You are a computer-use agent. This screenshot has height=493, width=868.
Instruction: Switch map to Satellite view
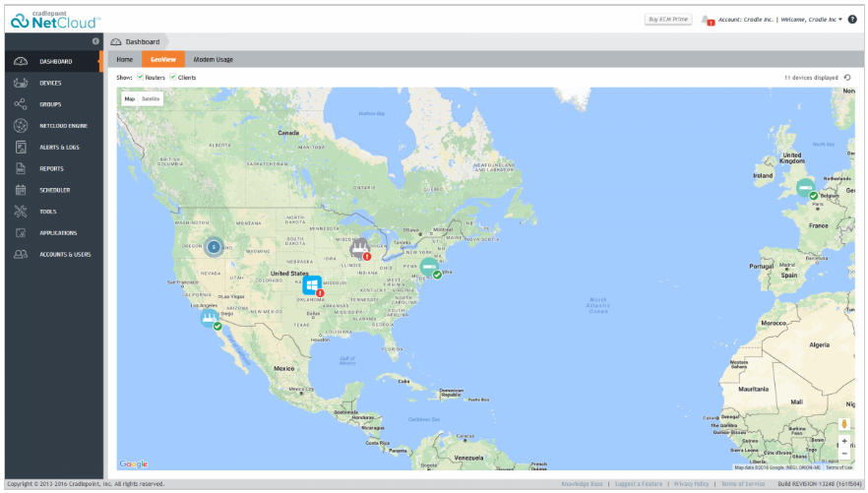[x=151, y=98]
